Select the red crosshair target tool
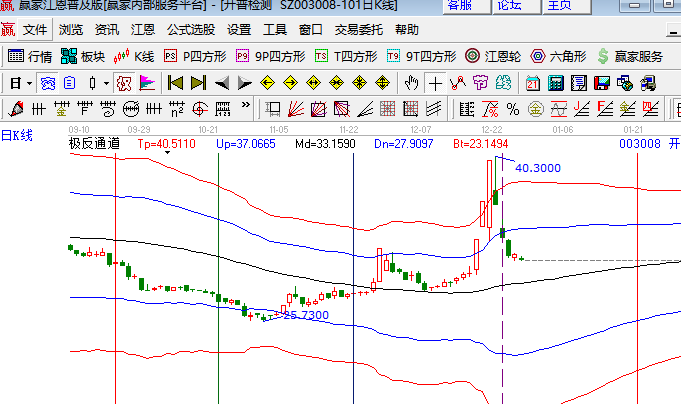Image resolution: width=681 pixels, height=404 pixels. (x=200, y=109)
